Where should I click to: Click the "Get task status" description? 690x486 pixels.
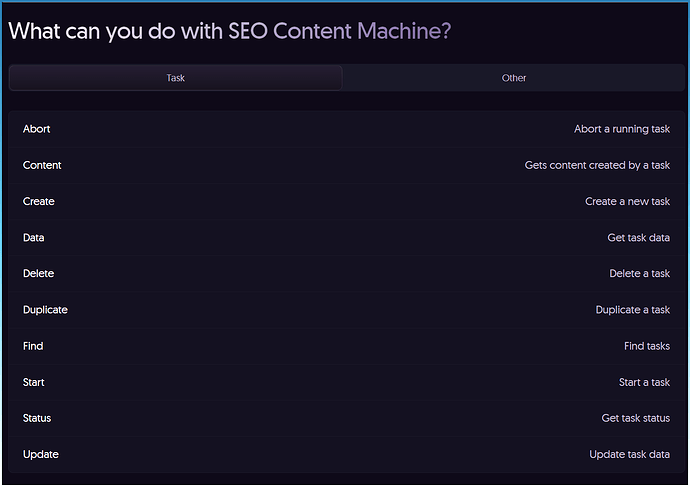(x=635, y=418)
